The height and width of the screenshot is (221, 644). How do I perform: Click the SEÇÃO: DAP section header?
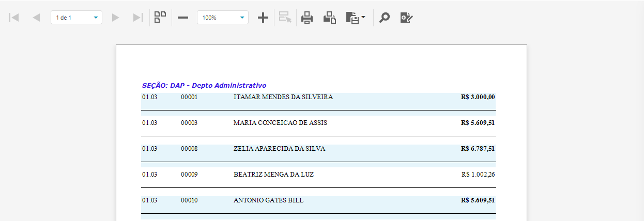tap(204, 85)
